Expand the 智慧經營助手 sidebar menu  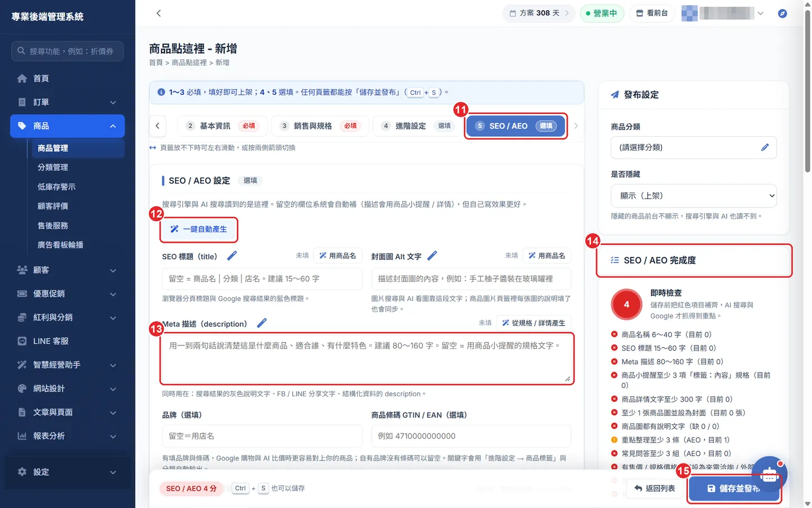(x=68, y=365)
